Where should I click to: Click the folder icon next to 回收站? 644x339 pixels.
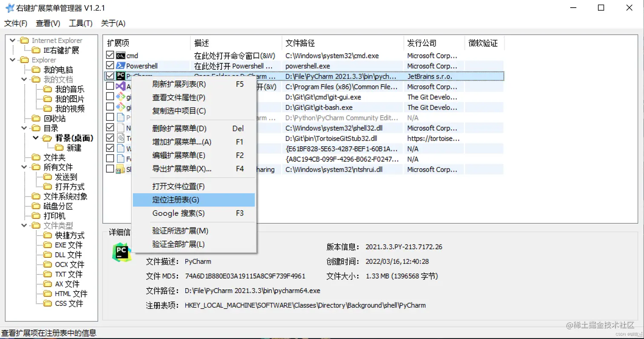coord(36,119)
